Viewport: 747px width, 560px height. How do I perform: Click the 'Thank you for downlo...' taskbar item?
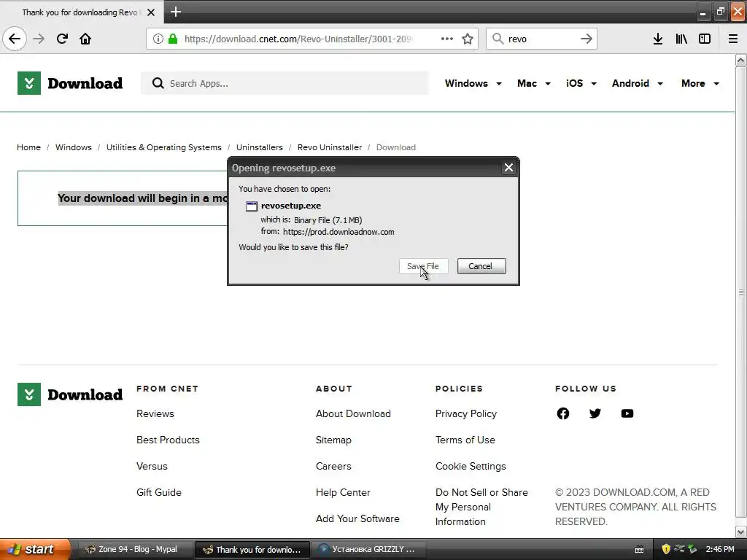pos(252,549)
